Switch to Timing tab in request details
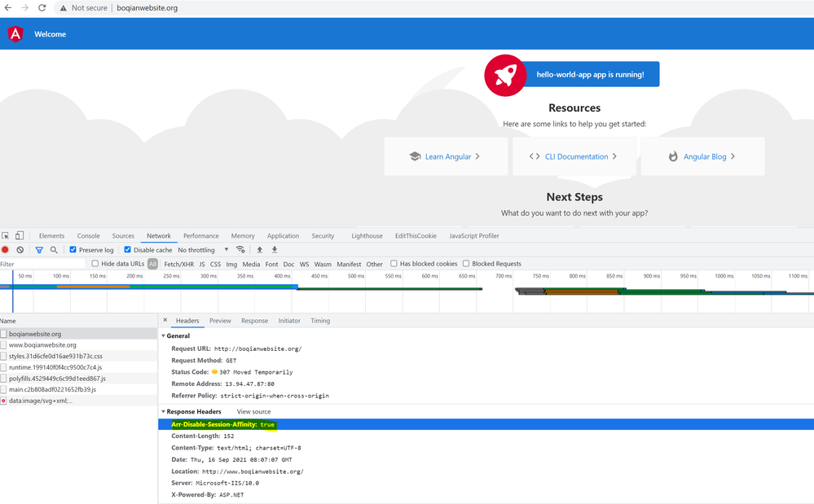This screenshot has width=814, height=504. coord(320,321)
